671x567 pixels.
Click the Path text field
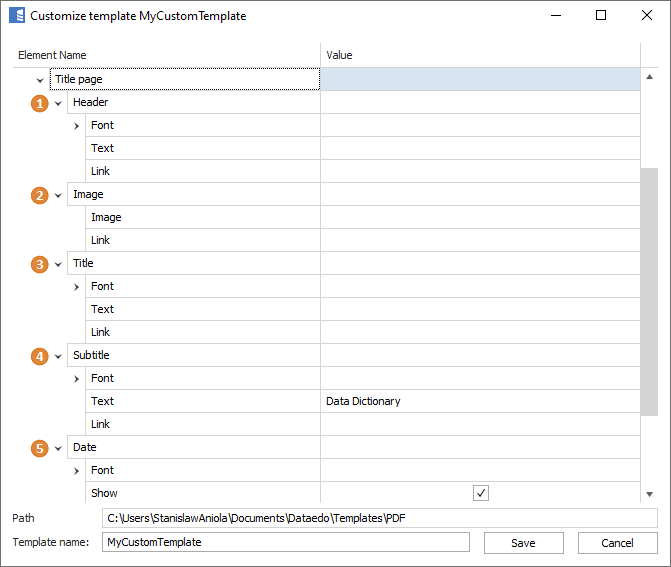[x=379, y=518]
